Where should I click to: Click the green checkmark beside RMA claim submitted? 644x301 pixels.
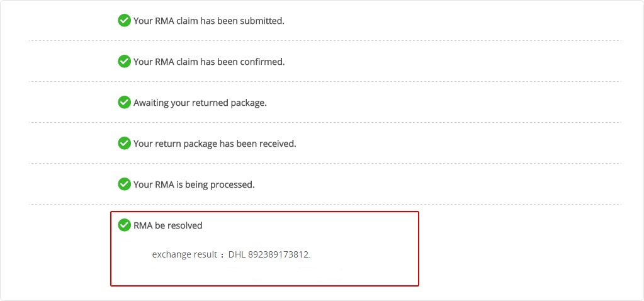124,21
